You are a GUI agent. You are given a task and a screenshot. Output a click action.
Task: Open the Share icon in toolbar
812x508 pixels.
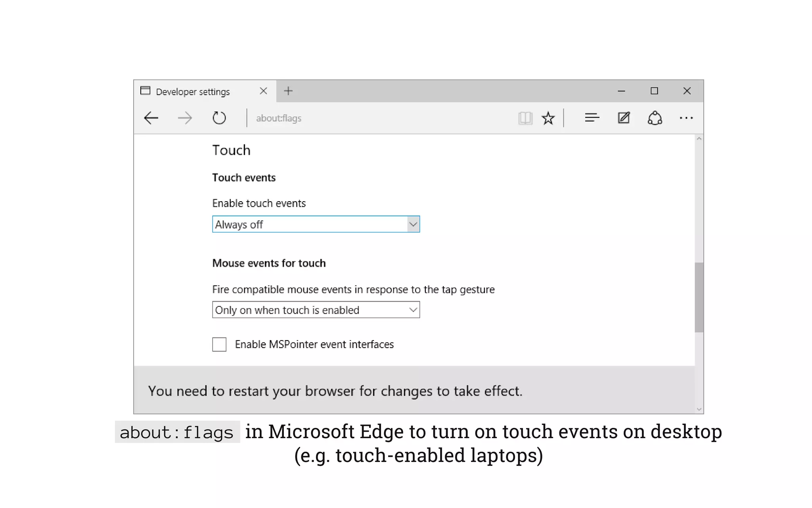pos(655,118)
